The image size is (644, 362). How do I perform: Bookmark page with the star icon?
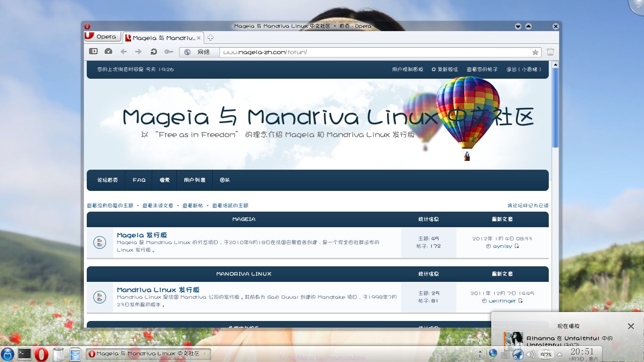(x=535, y=52)
